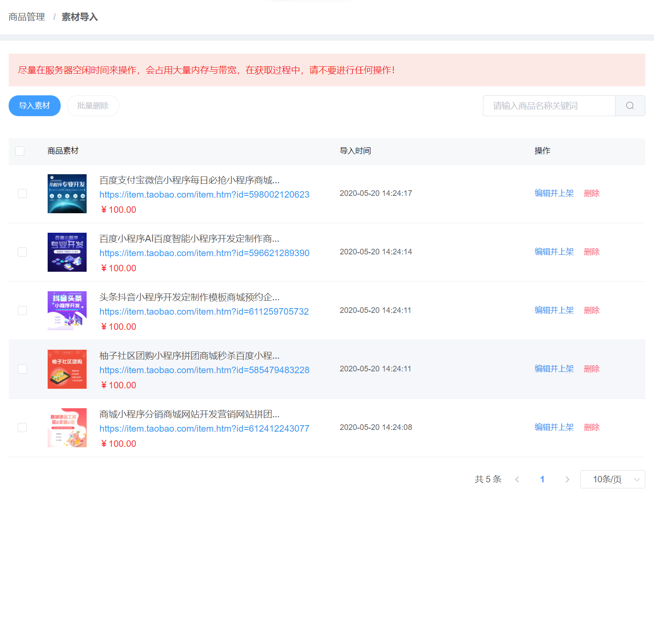The image size is (654, 644).
Task: Click the red server warning banner text
Action: click(206, 70)
